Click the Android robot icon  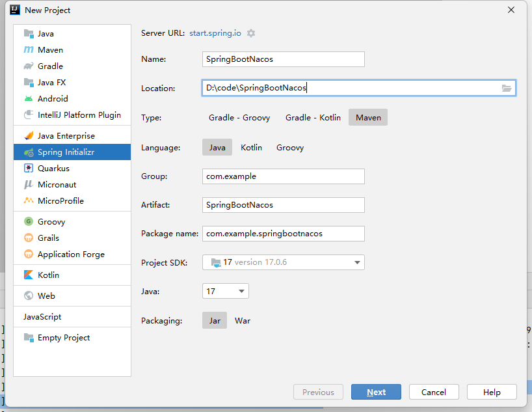(29, 99)
